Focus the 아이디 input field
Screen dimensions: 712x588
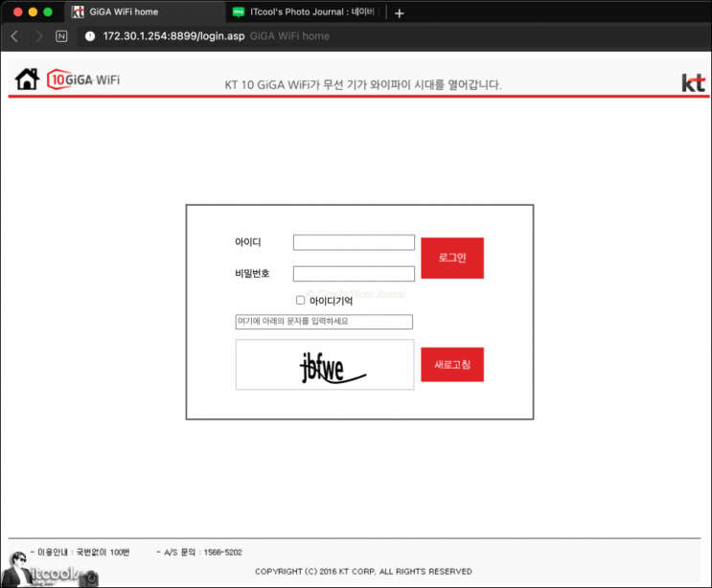(354, 242)
